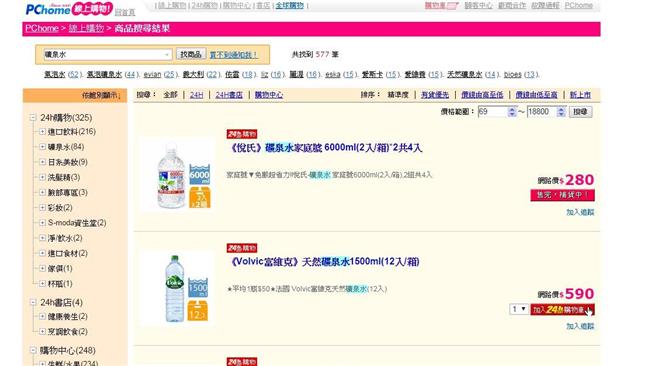Click the PChome breadcrumb link
Screen dimensions: 650x366
[42, 29]
